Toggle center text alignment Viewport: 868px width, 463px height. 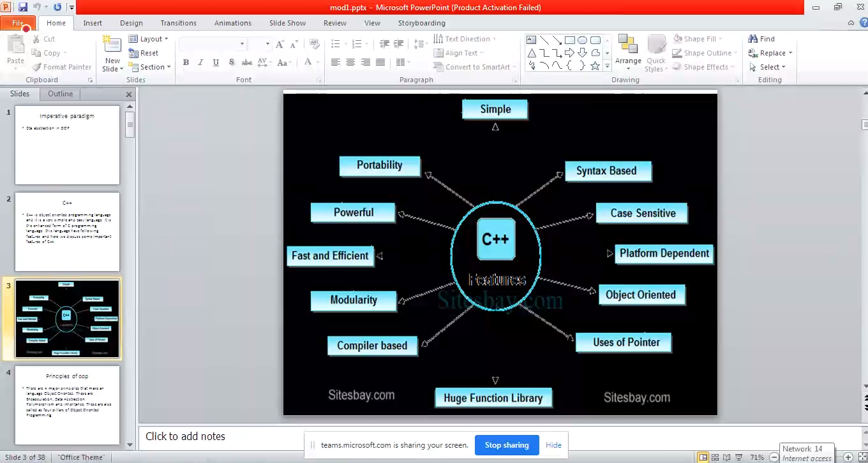(350, 62)
